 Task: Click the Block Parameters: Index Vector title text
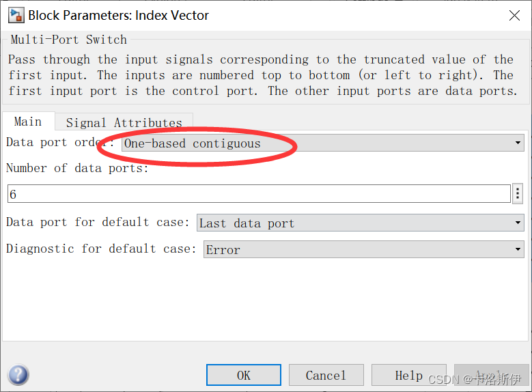(118, 15)
